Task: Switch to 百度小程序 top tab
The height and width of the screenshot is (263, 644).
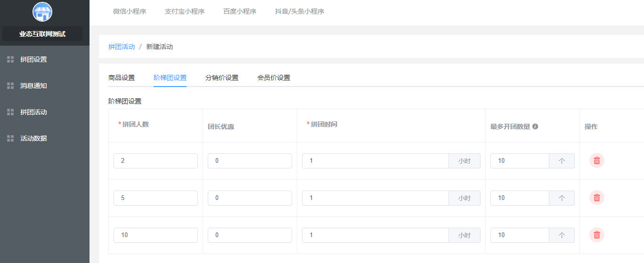Action: click(x=240, y=11)
